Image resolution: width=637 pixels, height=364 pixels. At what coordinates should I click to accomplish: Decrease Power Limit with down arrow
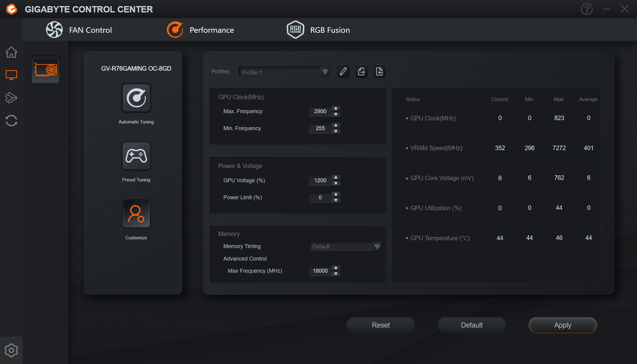click(x=336, y=200)
